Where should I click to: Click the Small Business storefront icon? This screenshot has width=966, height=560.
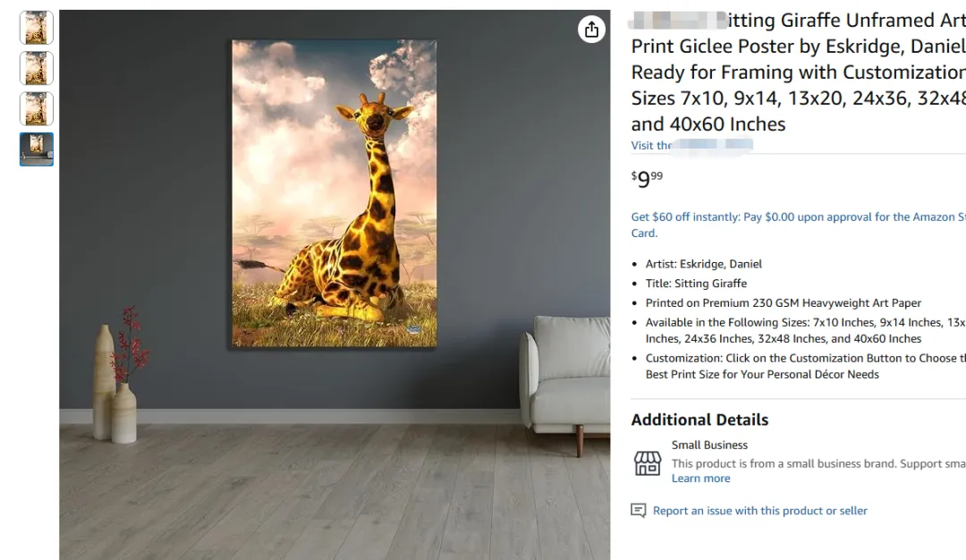[648, 463]
